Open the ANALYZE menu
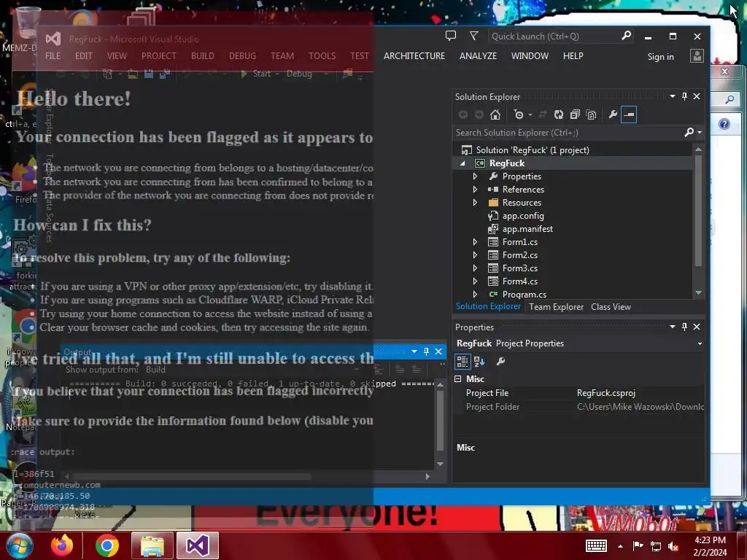The width and height of the screenshot is (747, 560). pos(478,56)
